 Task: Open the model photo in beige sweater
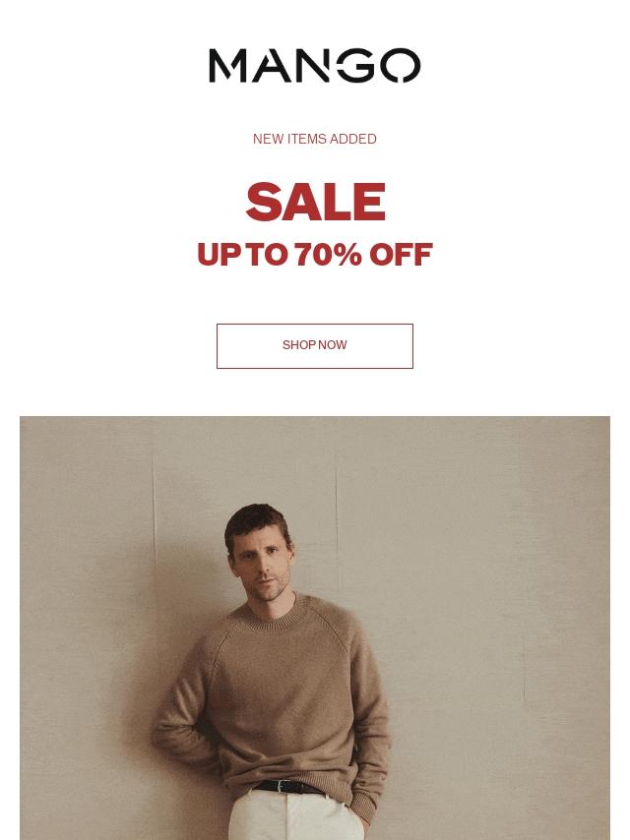(315, 628)
